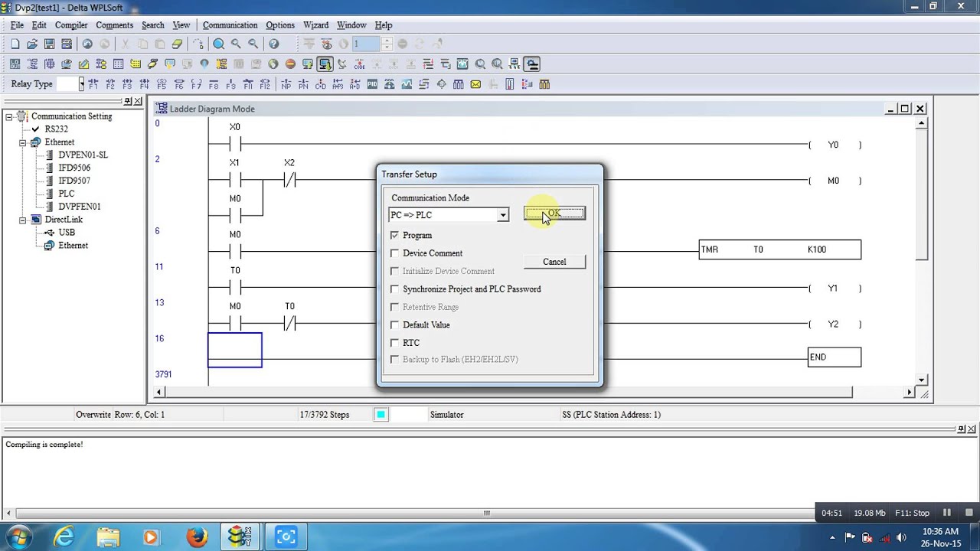Click the END instruction block
This screenshot has width=980, height=551.
coord(835,357)
